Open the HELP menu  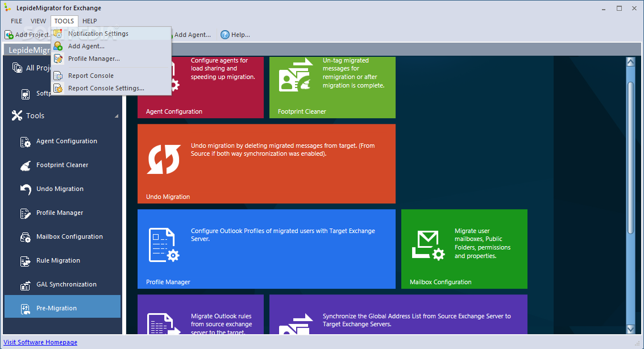90,21
